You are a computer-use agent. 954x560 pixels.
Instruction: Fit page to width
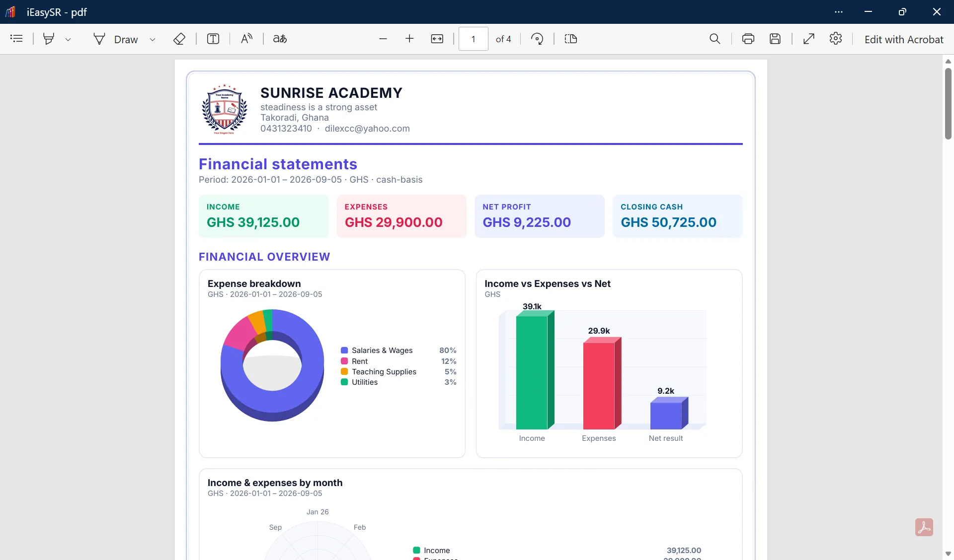pos(437,39)
